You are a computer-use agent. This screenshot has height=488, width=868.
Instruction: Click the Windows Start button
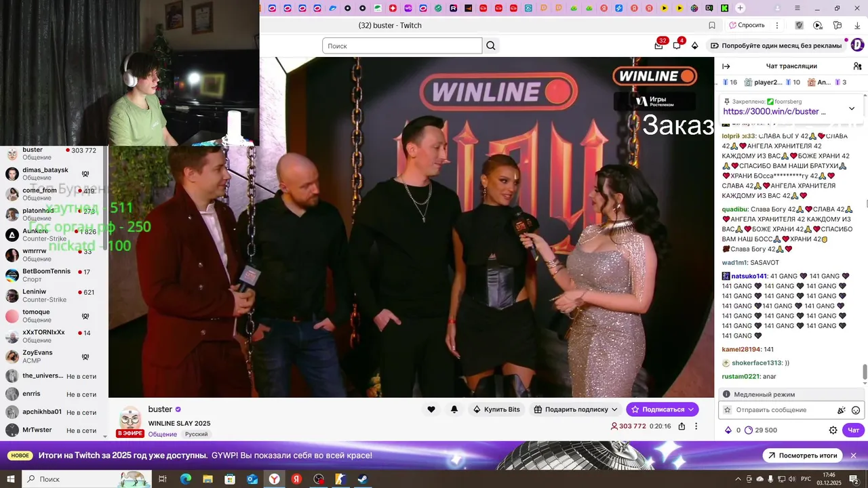10,479
